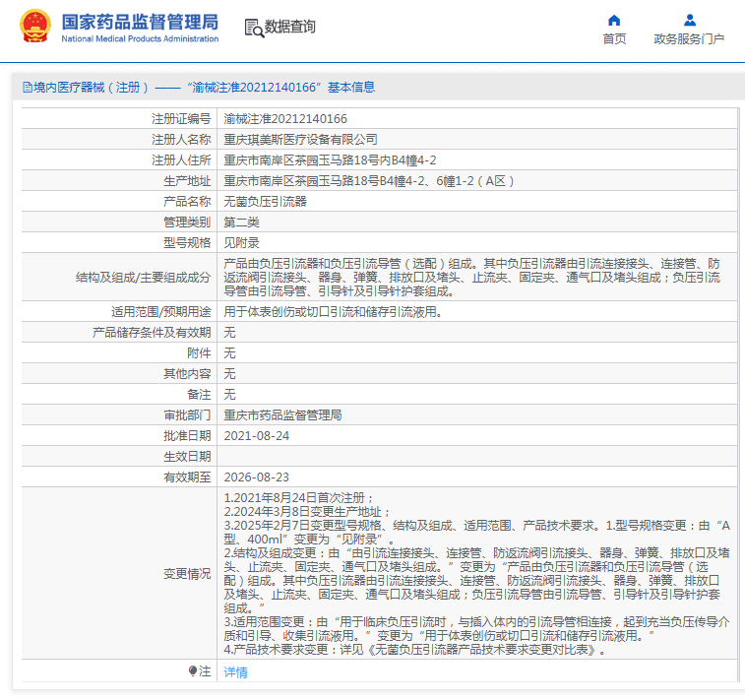This screenshot has height=700, width=745.
Task: Click the 注册人名称 label
Action: [181, 139]
